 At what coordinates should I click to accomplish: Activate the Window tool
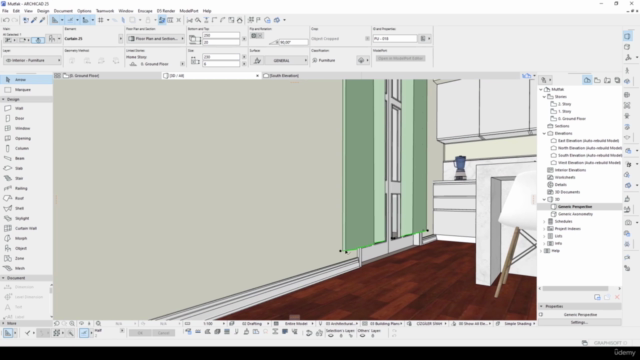[x=26, y=129]
